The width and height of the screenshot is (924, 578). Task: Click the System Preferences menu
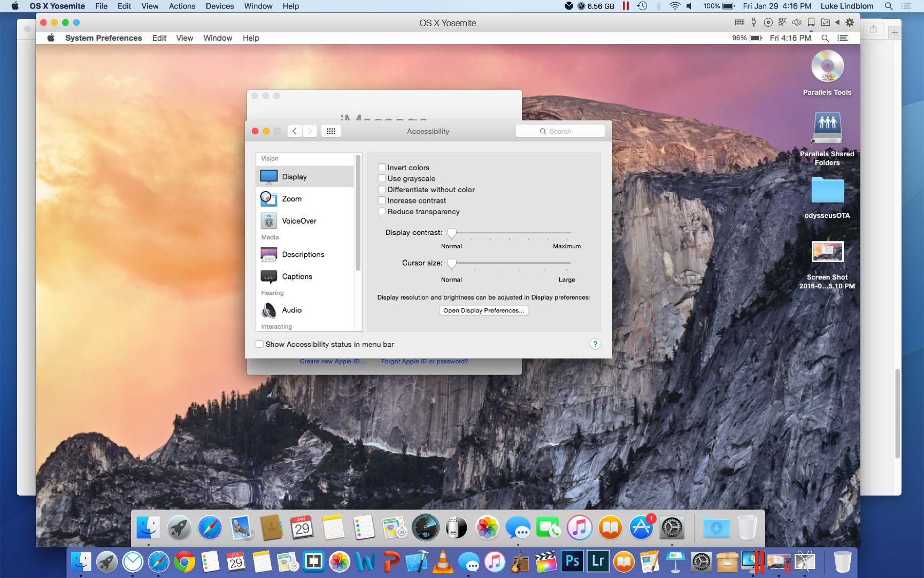pyautogui.click(x=104, y=38)
